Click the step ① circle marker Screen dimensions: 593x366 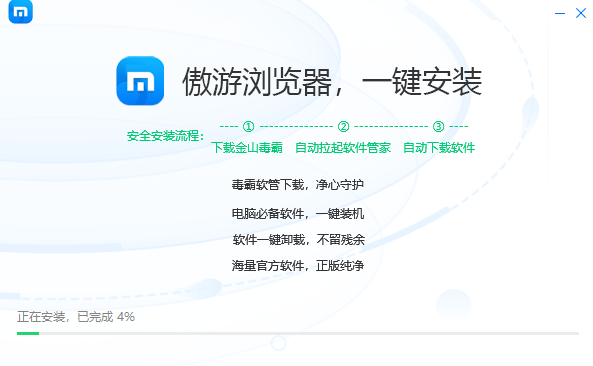248,126
